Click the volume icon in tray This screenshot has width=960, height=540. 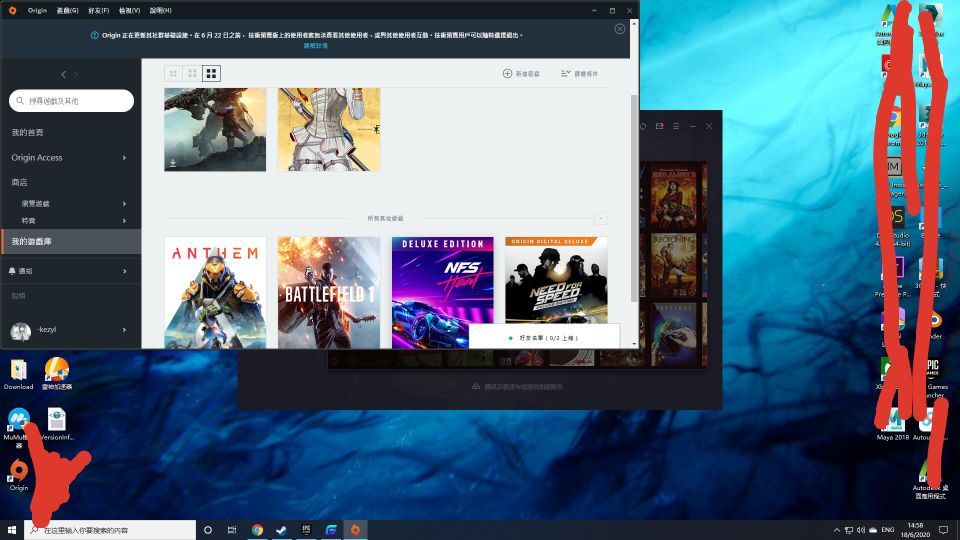click(x=861, y=530)
